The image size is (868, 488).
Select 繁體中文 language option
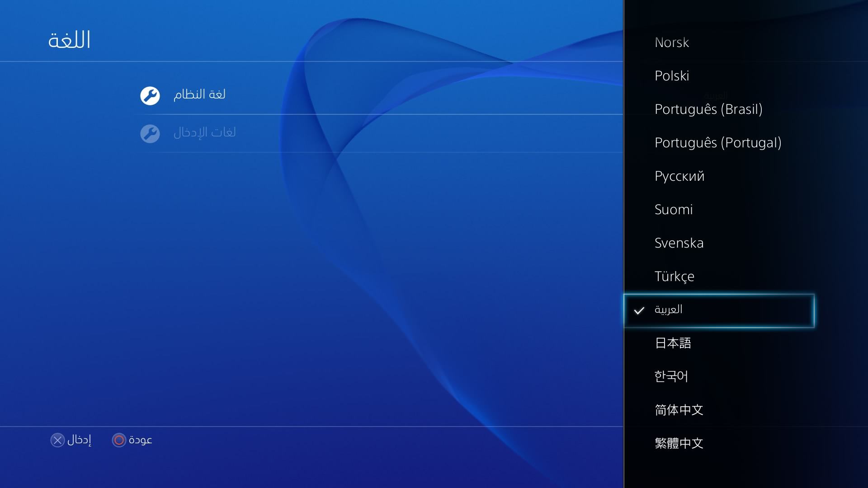point(679,443)
